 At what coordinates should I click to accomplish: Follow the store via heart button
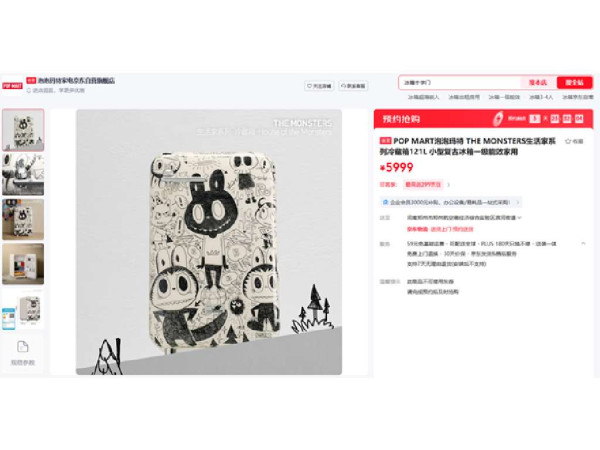tap(319, 86)
